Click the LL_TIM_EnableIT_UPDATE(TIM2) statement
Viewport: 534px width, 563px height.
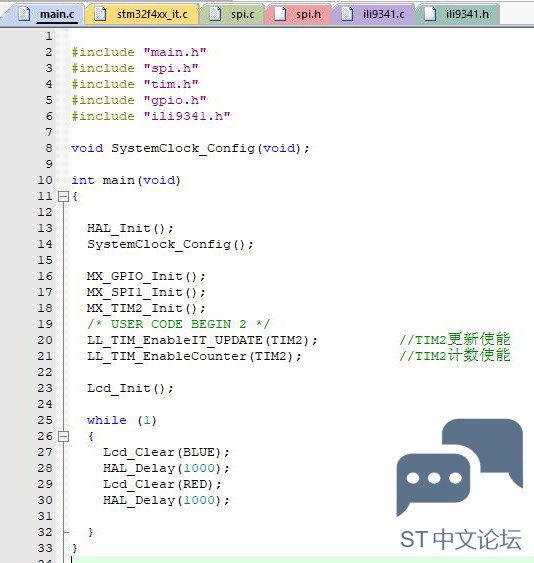click(203, 340)
